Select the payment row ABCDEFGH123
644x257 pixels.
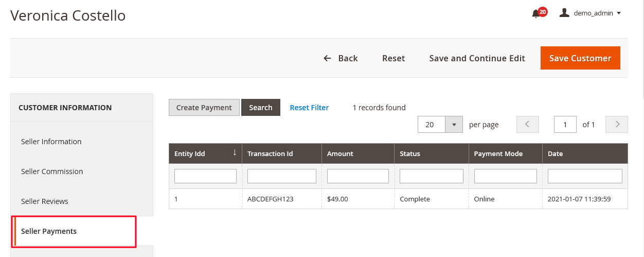pos(398,199)
